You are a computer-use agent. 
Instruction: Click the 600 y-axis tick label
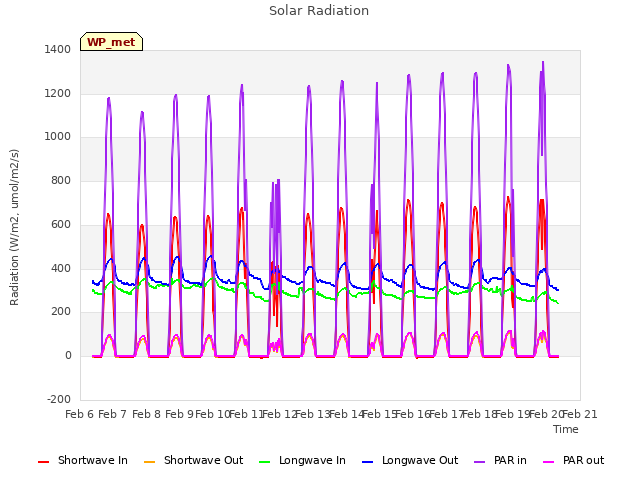point(61,224)
